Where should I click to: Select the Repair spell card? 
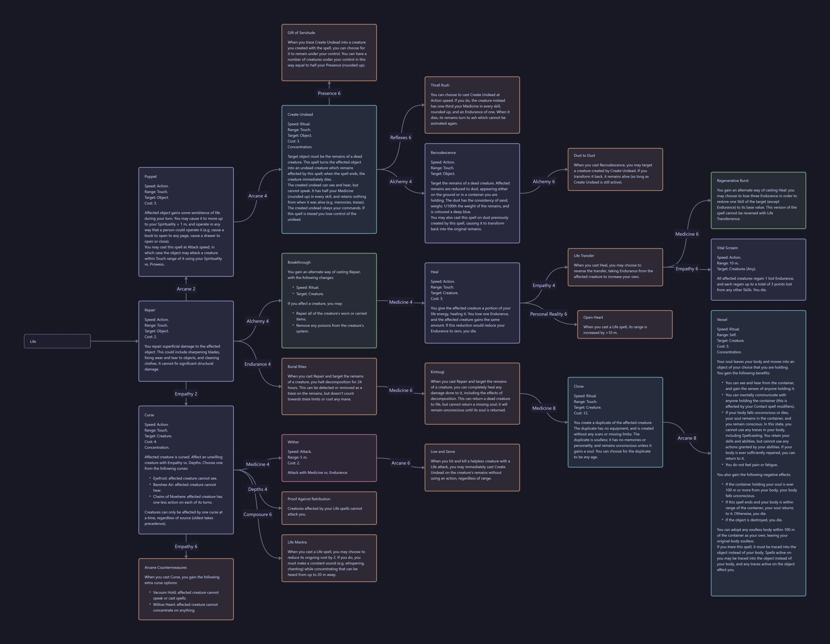coord(186,341)
